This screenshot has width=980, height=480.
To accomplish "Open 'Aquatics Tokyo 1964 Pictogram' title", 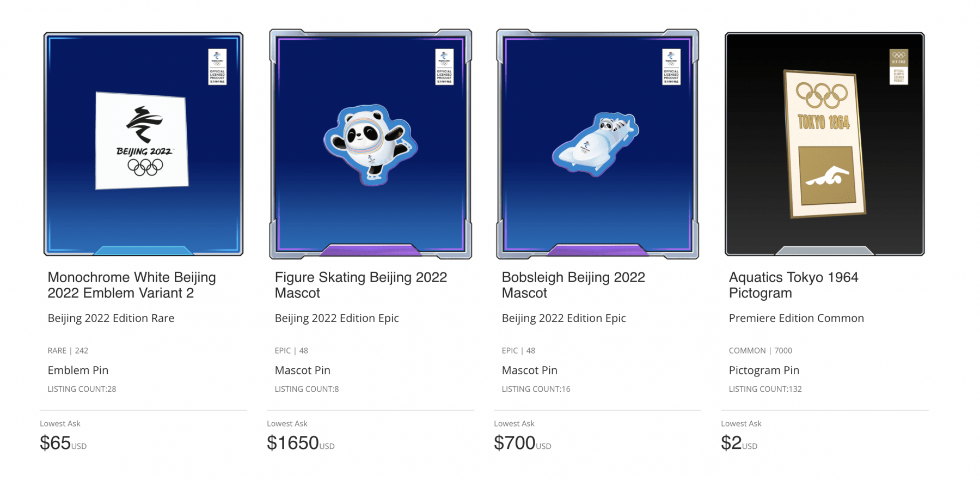I will click(793, 285).
